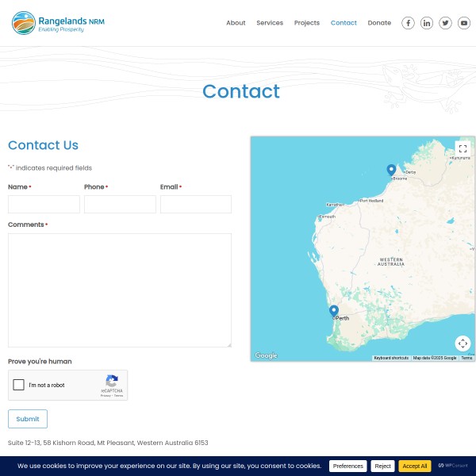Open the Facebook social icon
This screenshot has width=476, height=476.
408,23
